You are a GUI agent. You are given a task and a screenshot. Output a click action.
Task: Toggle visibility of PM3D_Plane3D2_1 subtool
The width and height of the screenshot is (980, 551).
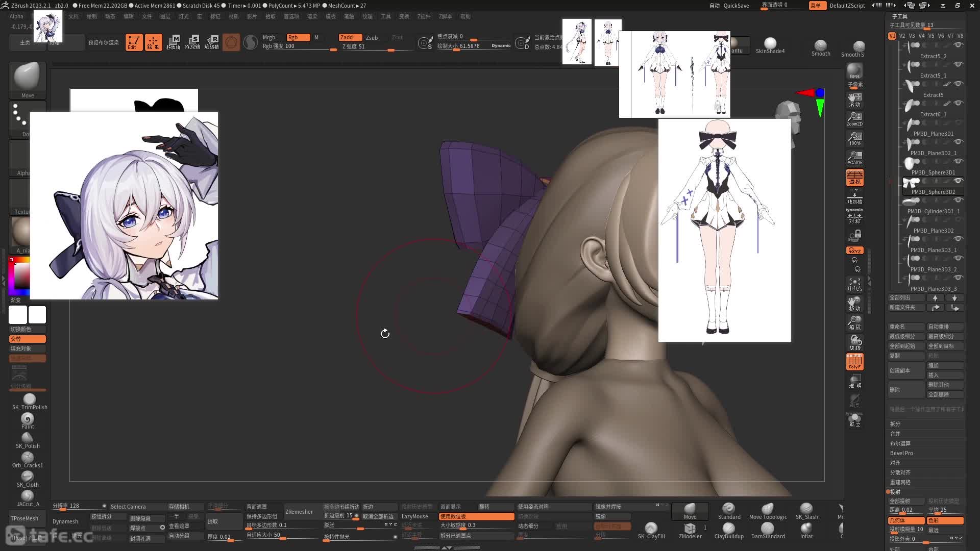pos(958,142)
